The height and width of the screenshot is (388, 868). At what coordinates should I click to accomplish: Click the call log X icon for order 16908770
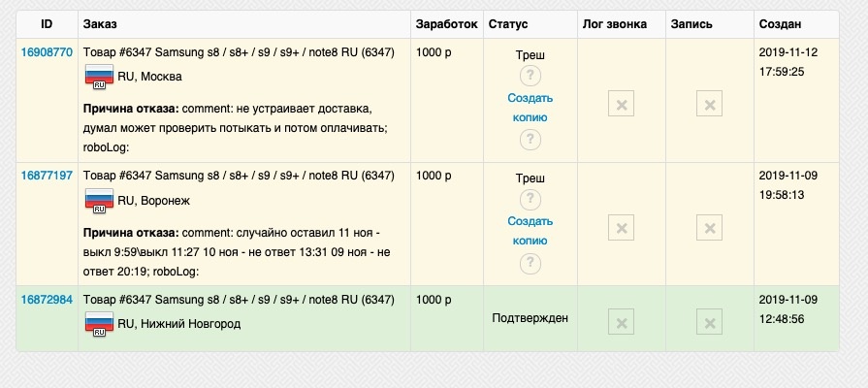(x=622, y=104)
